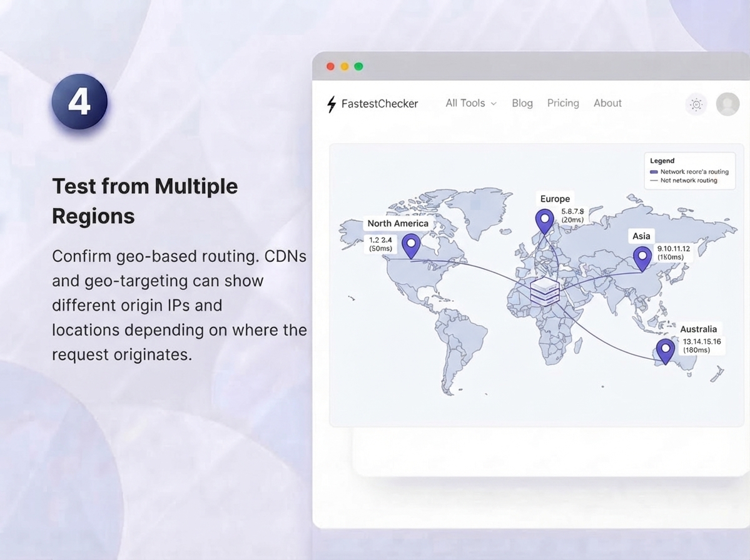Image resolution: width=750 pixels, height=560 pixels.
Task: Click the FastestChecker brand name
Action: [380, 104]
